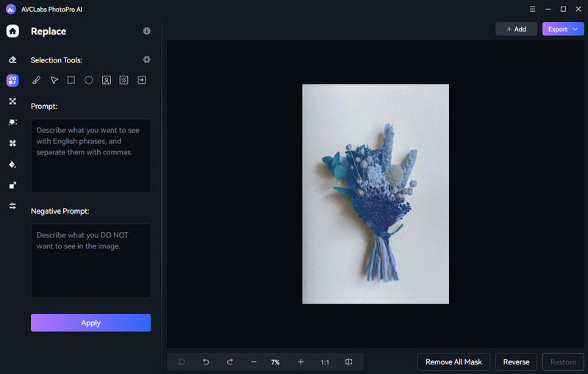The width and height of the screenshot is (588, 374).
Task: Redo the last action
Action: (x=230, y=362)
